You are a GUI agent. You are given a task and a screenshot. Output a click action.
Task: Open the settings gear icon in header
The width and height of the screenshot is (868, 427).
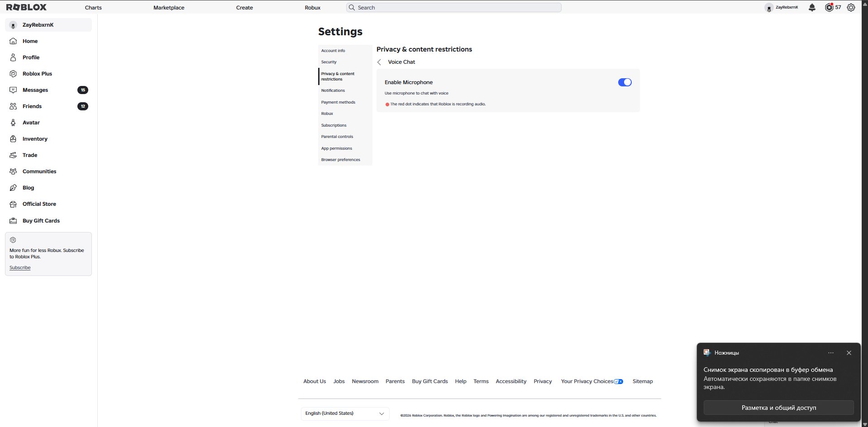pyautogui.click(x=851, y=7)
